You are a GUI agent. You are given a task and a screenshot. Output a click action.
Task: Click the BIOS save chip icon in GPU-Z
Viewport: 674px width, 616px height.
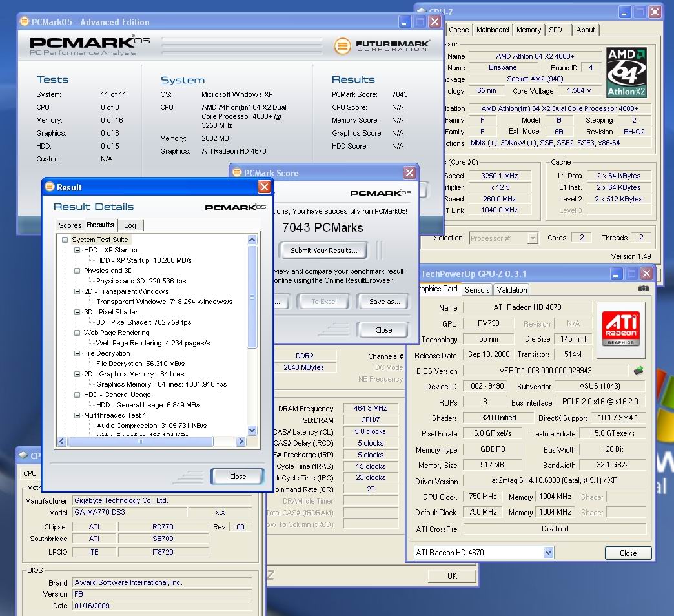tap(638, 370)
